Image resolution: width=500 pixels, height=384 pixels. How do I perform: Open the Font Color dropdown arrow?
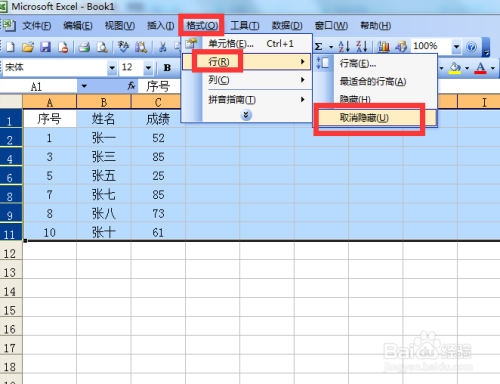point(493,68)
